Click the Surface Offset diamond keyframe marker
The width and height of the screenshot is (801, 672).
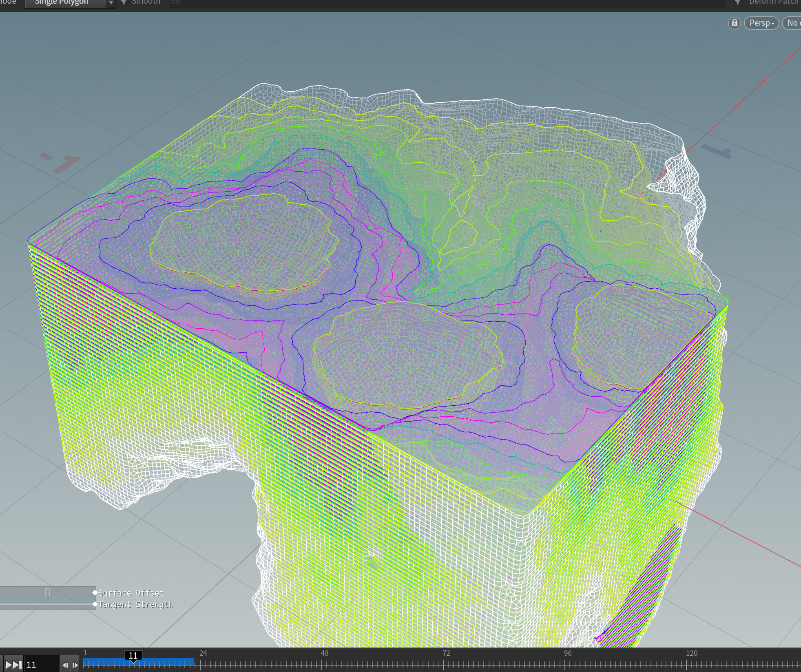pos(95,592)
